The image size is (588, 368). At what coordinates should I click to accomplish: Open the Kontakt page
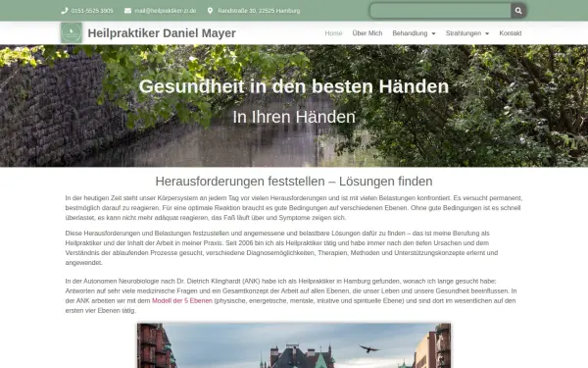[511, 33]
